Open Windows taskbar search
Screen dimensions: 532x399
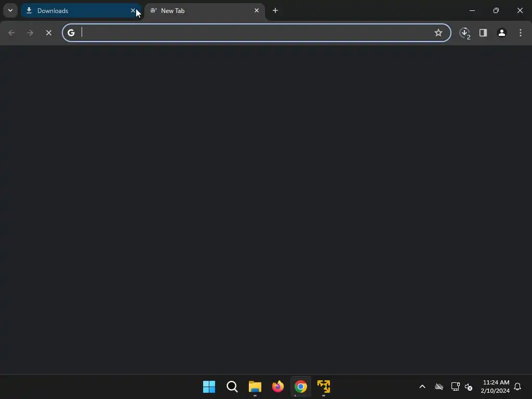click(232, 387)
